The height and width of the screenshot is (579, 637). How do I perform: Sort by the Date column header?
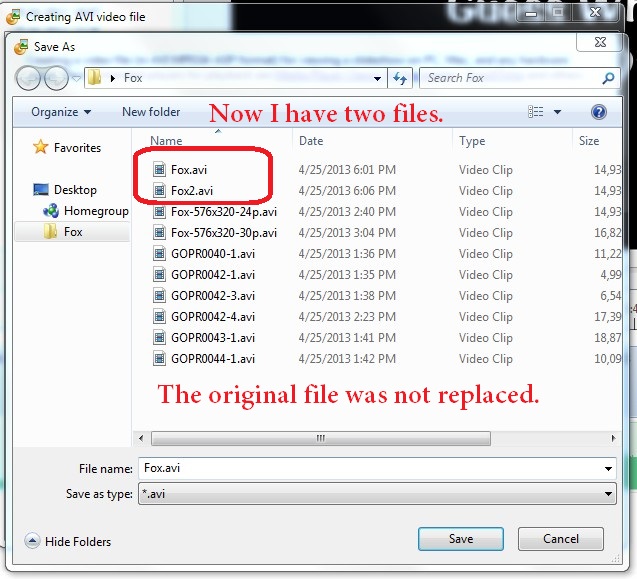click(x=311, y=141)
